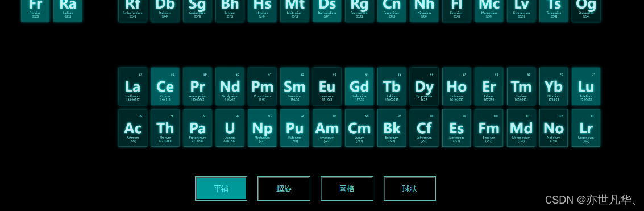The width and height of the screenshot is (644, 211).
Task: Choose the Eu Europium card
Action: [x=327, y=86]
